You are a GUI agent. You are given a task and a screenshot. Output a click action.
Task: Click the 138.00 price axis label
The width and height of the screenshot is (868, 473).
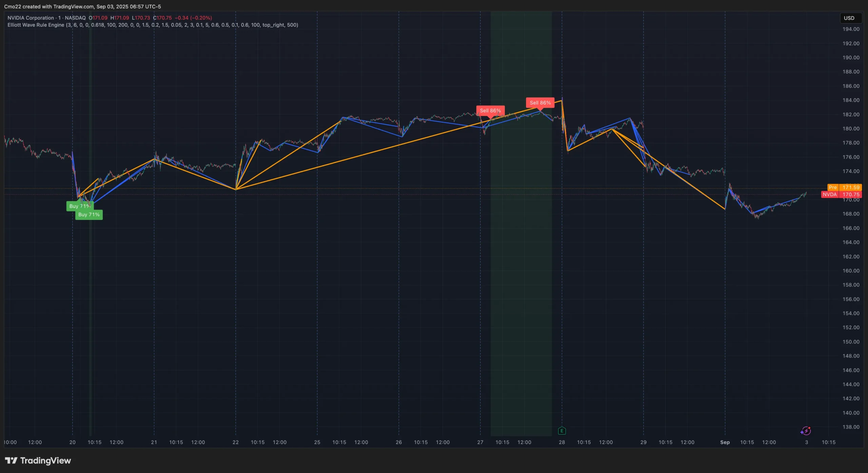(x=851, y=427)
